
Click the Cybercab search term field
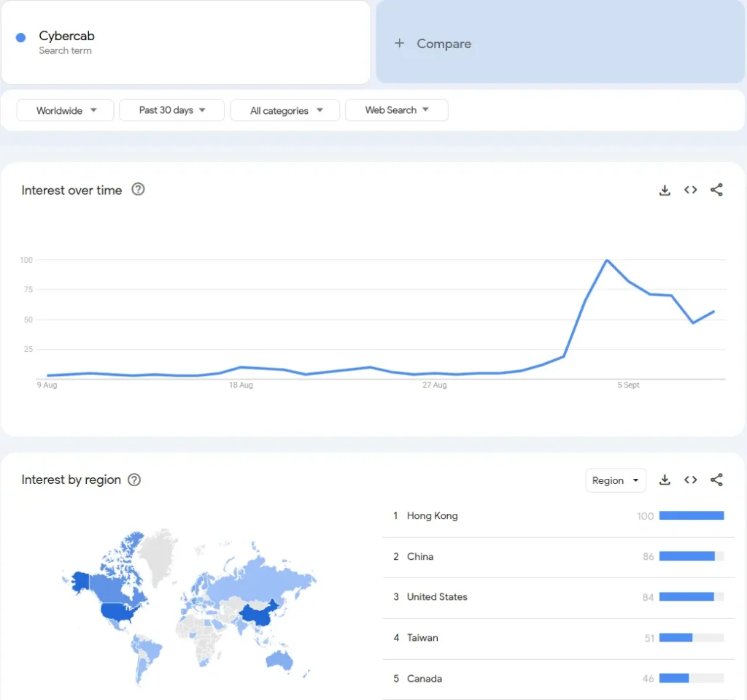(186, 42)
